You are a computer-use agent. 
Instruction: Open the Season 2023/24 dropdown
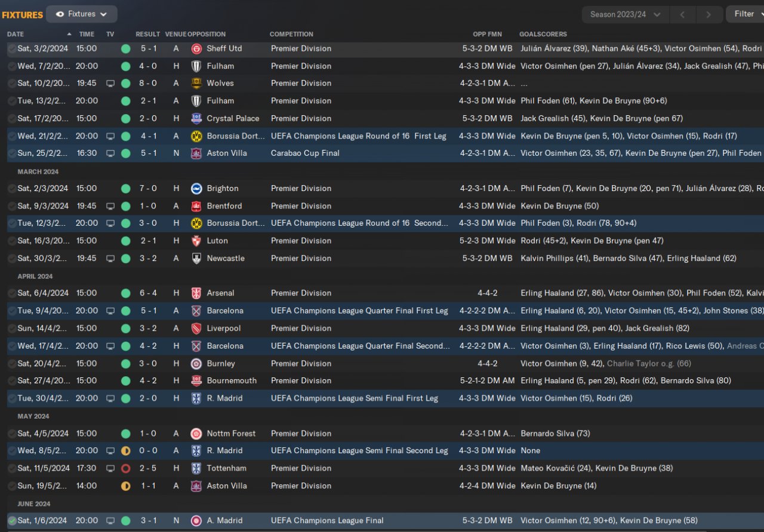tap(626, 14)
